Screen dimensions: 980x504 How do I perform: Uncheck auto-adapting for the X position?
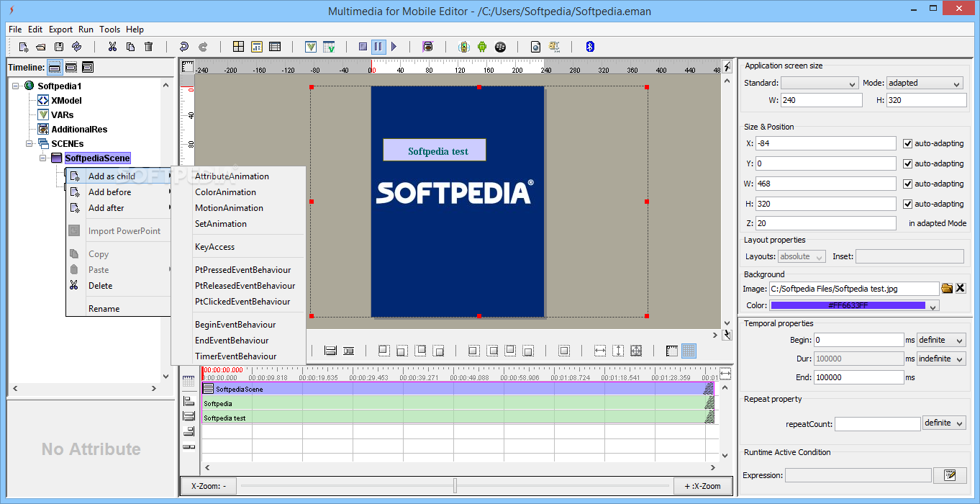point(907,143)
